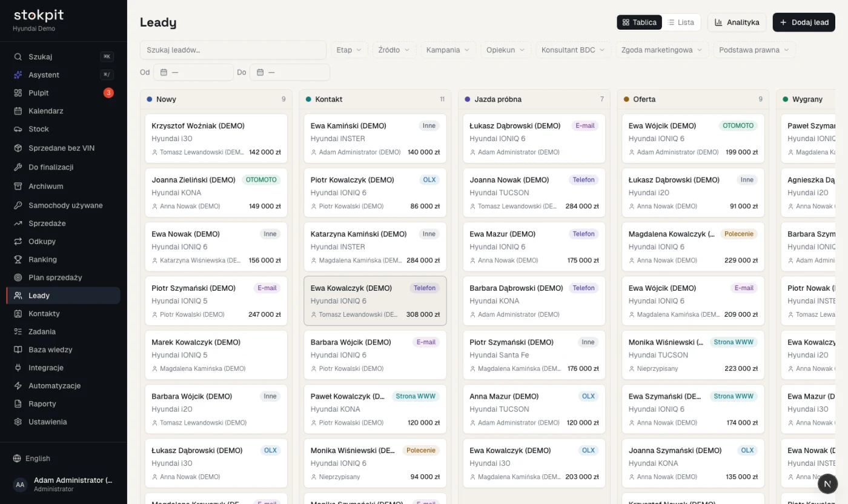Click the stokpit logo

39,16
